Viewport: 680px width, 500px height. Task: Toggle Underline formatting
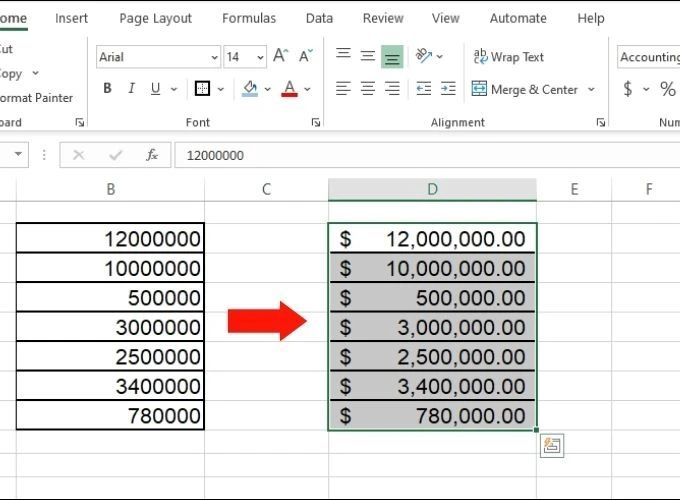(155, 88)
